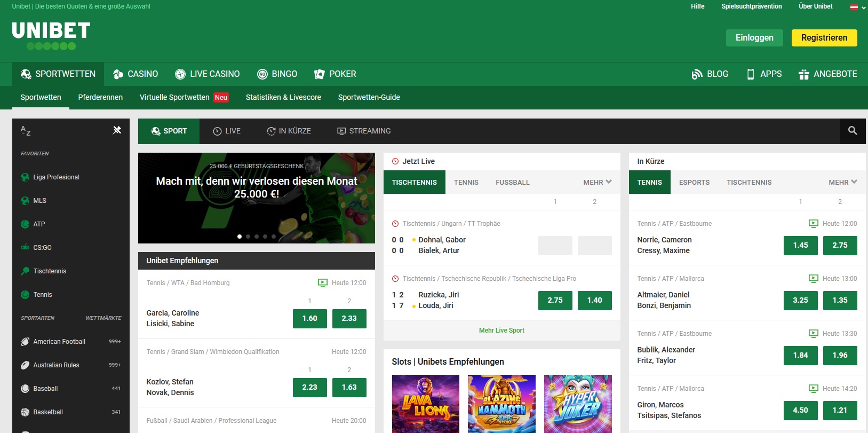Click the Unibet logo
The image size is (868, 433).
pos(51,35)
